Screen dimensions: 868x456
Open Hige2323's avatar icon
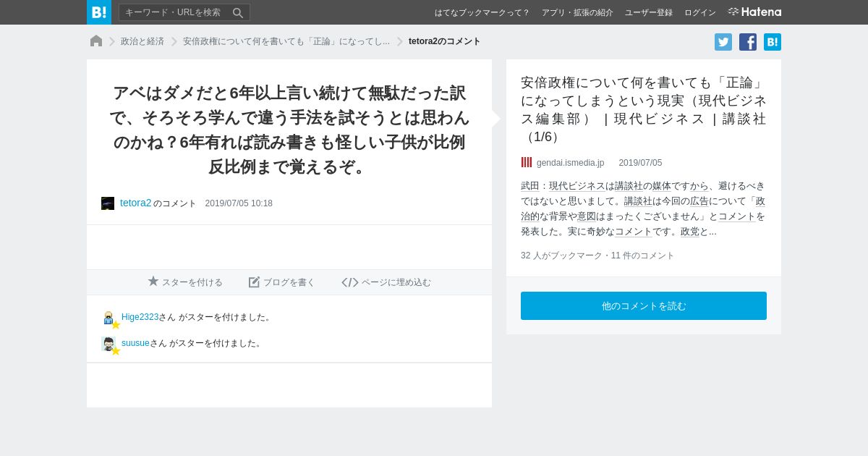click(110, 319)
